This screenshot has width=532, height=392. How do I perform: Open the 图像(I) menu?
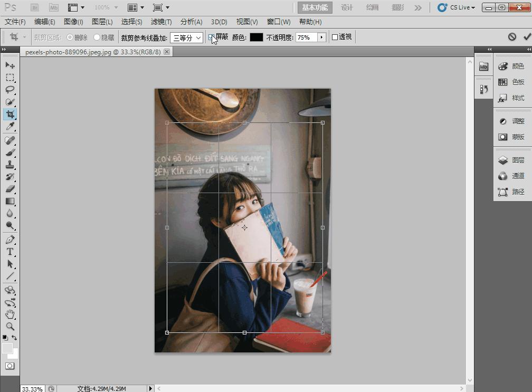click(74, 22)
